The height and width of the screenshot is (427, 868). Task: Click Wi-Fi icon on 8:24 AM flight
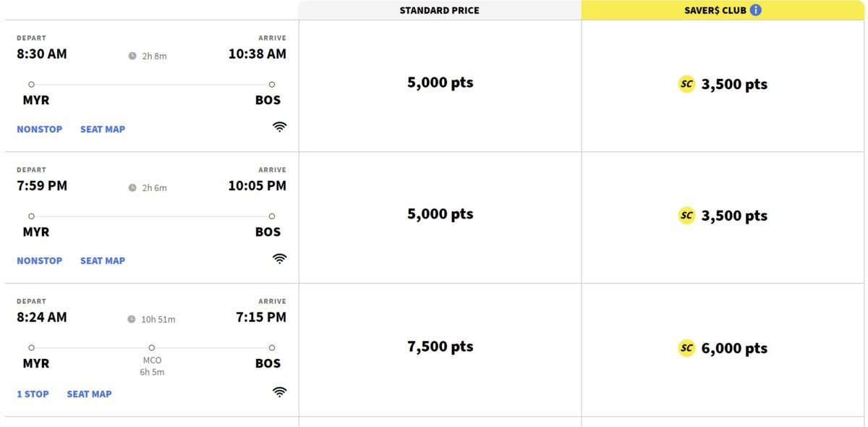[279, 392]
